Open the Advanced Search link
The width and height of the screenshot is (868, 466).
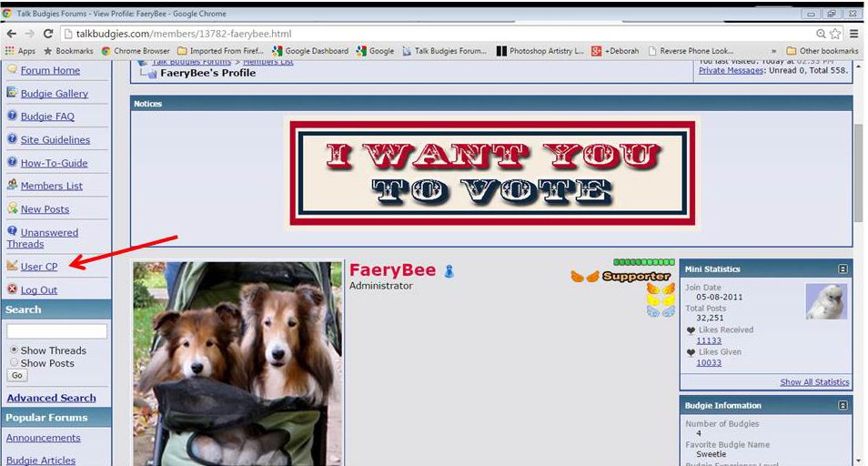coord(52,398)
